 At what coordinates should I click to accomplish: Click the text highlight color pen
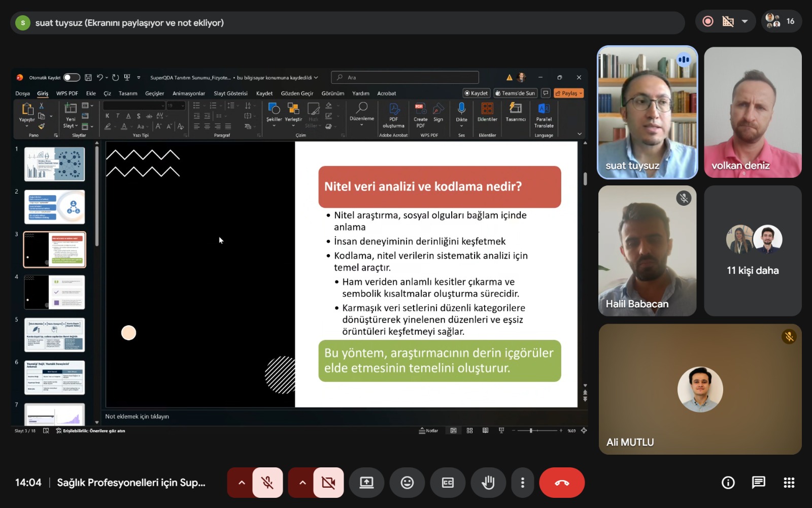tap(108, 126)
